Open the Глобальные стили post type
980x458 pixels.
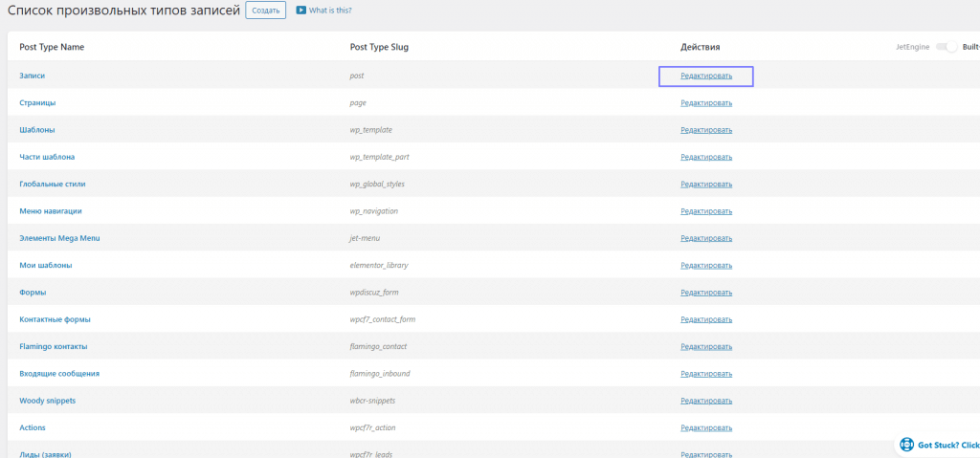pyautogui.click(x=53, y=185)
